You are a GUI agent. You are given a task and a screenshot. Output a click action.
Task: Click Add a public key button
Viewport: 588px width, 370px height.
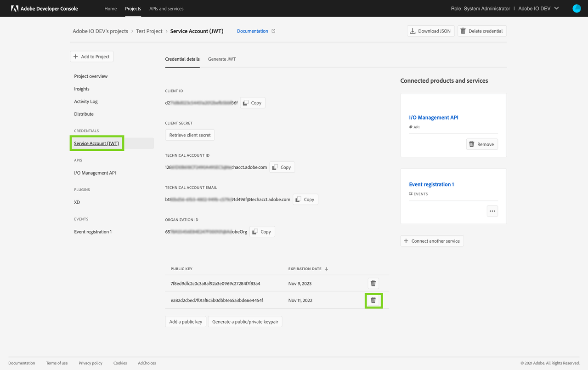tap(186, 322)
